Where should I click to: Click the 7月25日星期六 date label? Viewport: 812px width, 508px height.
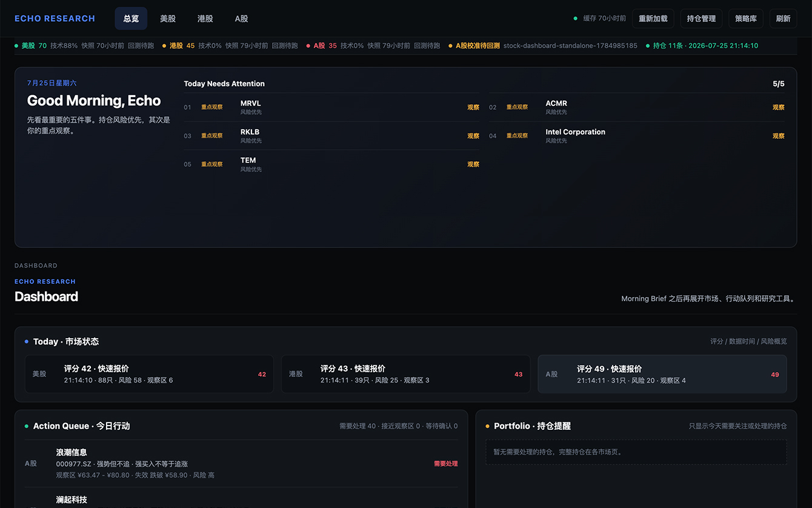tap(52, 83)
